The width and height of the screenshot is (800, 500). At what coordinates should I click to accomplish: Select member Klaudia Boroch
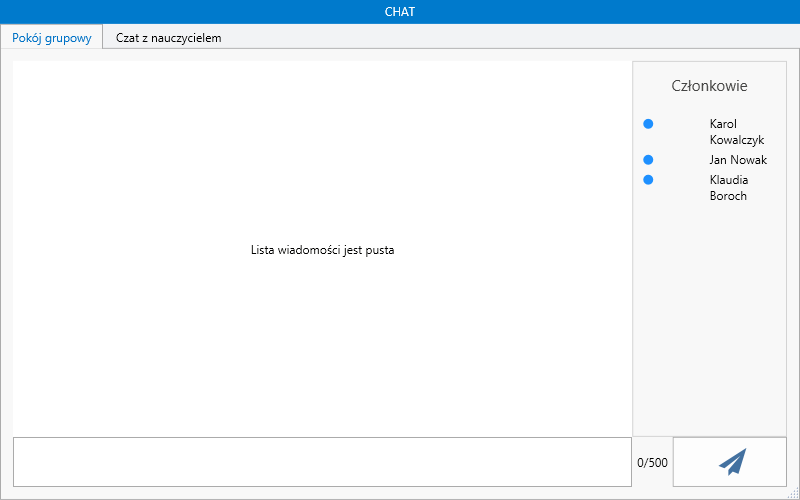(x=729, y=188)
